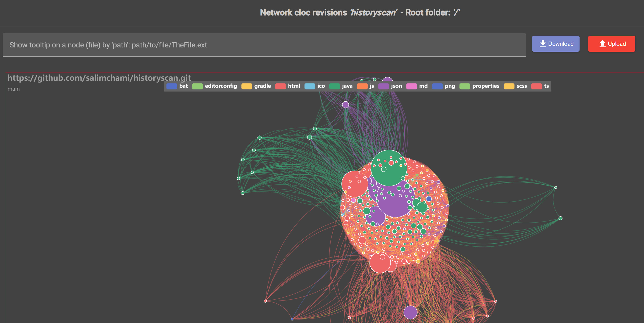Click the json legend color swatch

coord(383,86)
